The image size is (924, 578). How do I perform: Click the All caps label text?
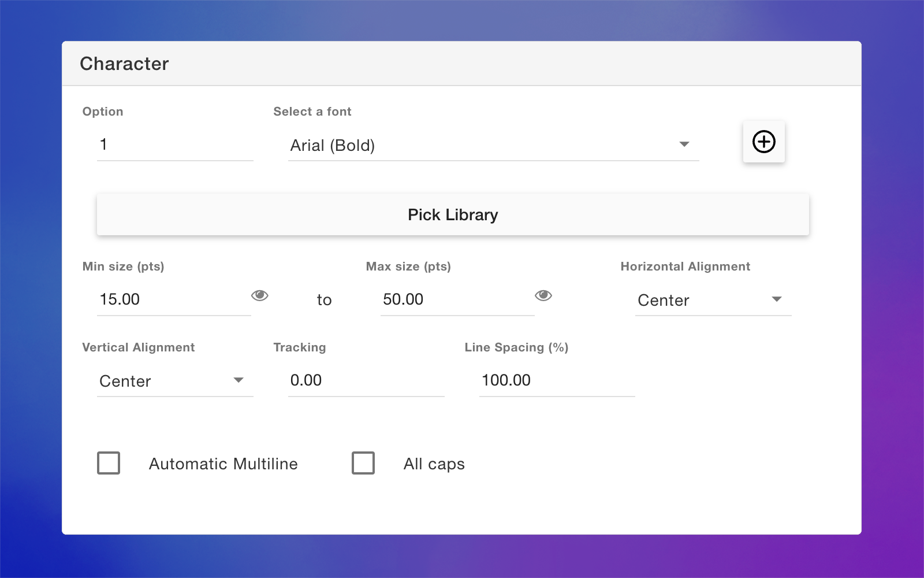click(x=434, y=464)
